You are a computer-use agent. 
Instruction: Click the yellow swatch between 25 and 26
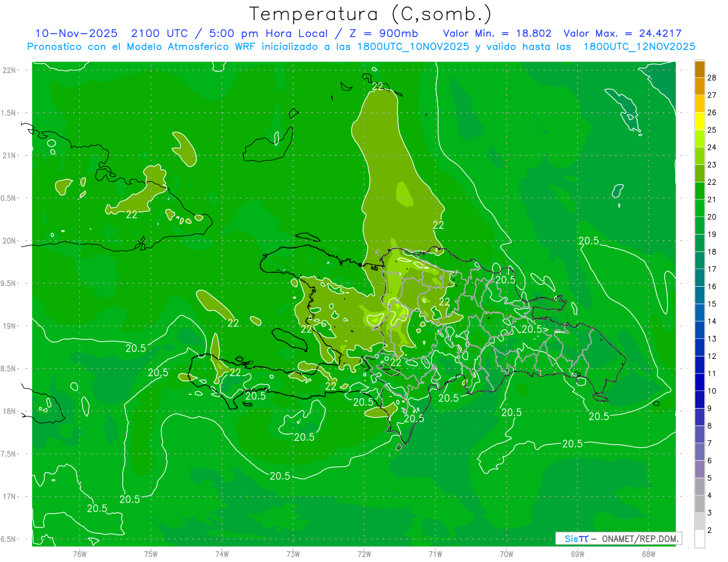click(x=699, y=121)
